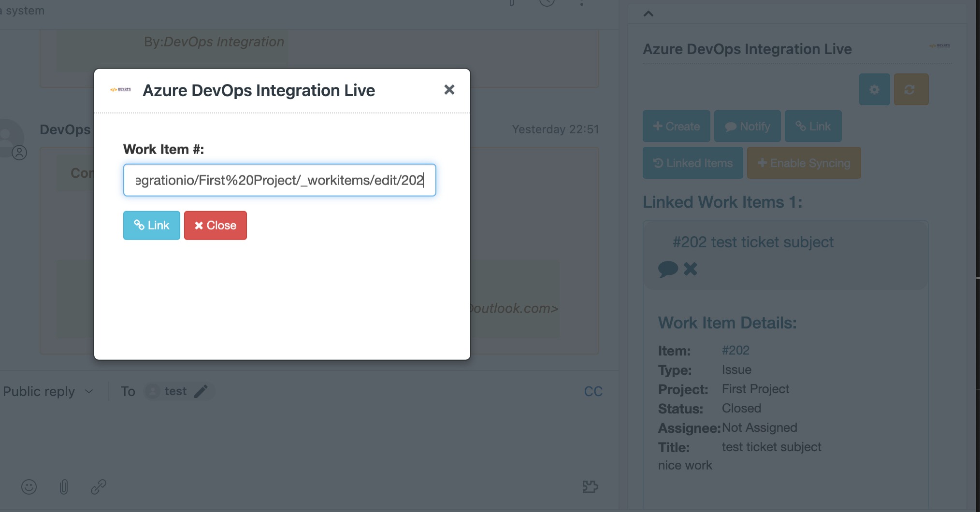This screenshot has width=980, height=512.
Task: Click the CC link
Action: point(593,391)
